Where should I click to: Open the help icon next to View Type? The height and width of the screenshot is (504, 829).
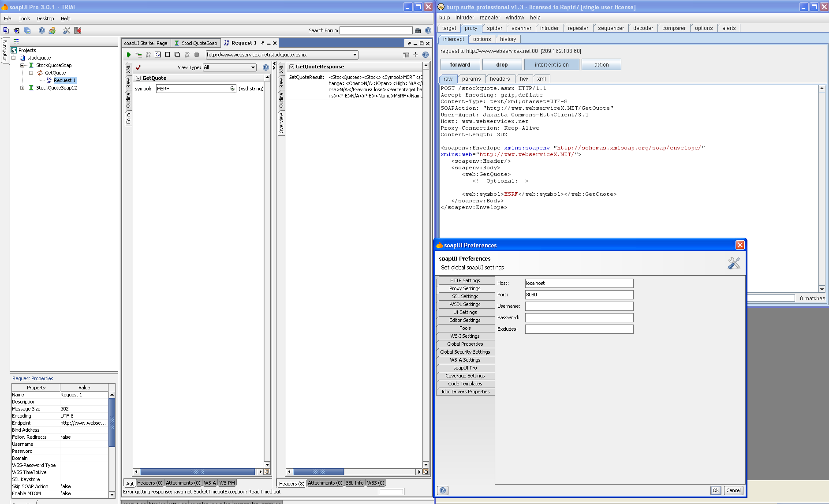[x=265, y=67]
